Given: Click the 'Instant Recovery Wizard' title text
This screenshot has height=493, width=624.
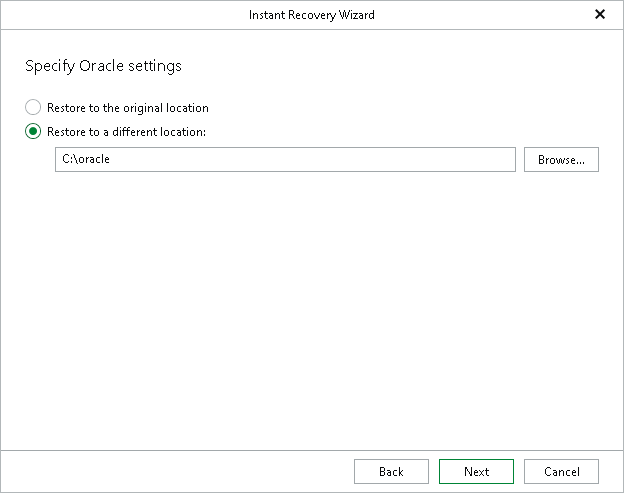Looking at the screenshot, I should 312,15.
